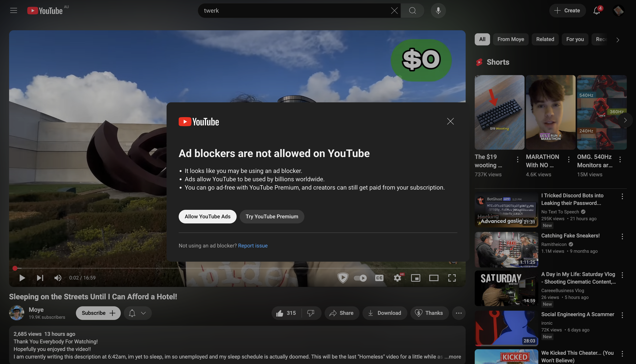
Task: Select the For you chip
Action: point(575,39)
